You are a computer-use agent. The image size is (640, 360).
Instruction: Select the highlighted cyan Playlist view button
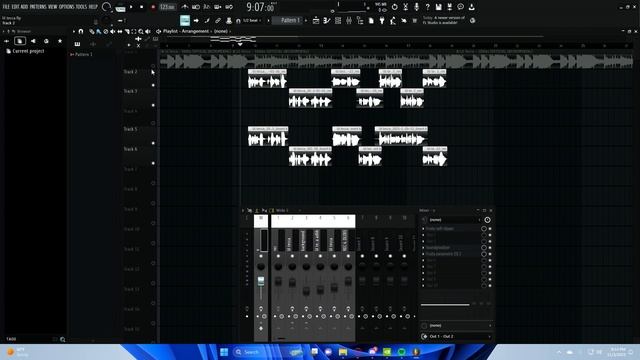(x=185, y=20)
